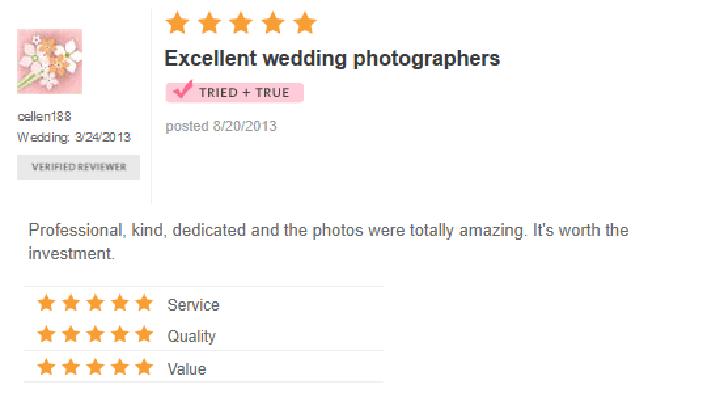The height and width of the screenshot is (397, 720).
Task: Click the Wedding: 3/24/2013 date text
Action: tap(74, 137)
